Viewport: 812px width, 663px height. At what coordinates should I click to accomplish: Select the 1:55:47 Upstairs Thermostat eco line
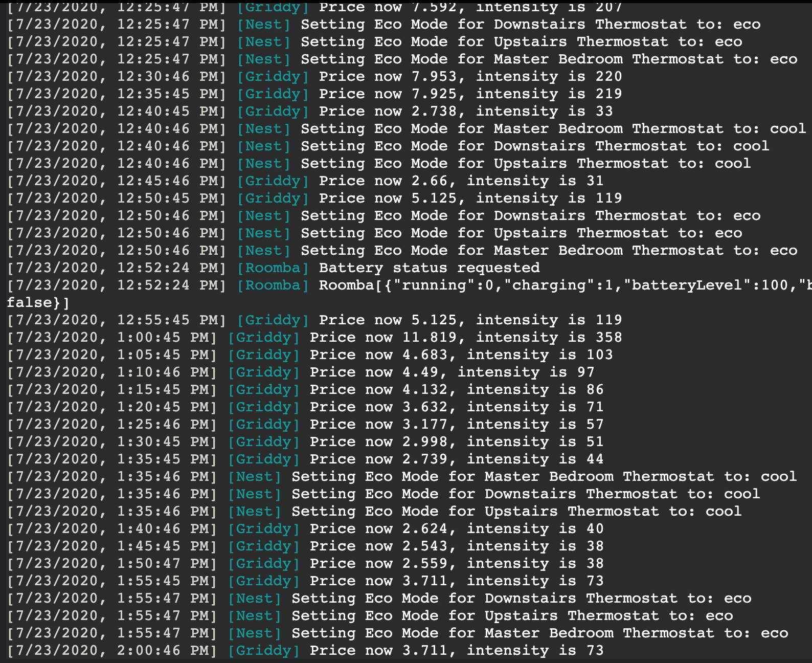(x=370, y=616)
